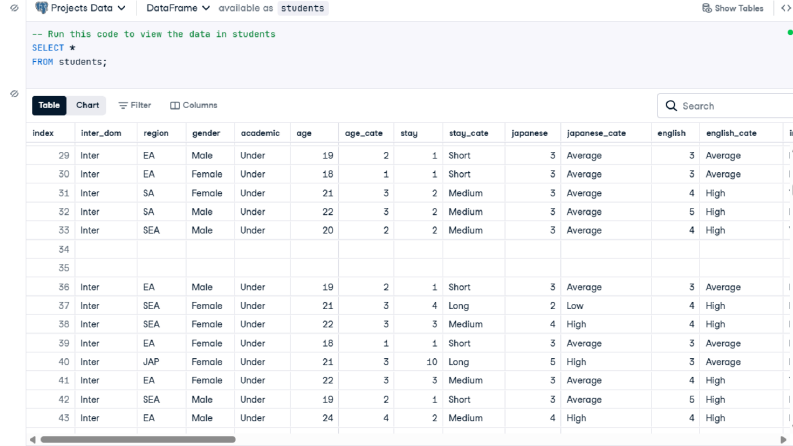Click the index cell 42
This screenshot has height=446, width=793.
(51, 399)
